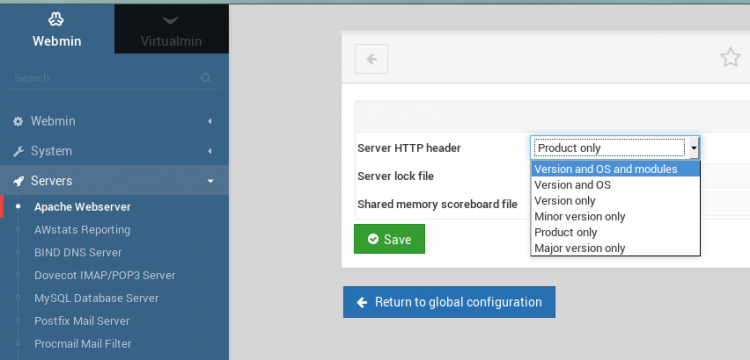
Task: Click the favorite star icon
Action: point(730,57)
